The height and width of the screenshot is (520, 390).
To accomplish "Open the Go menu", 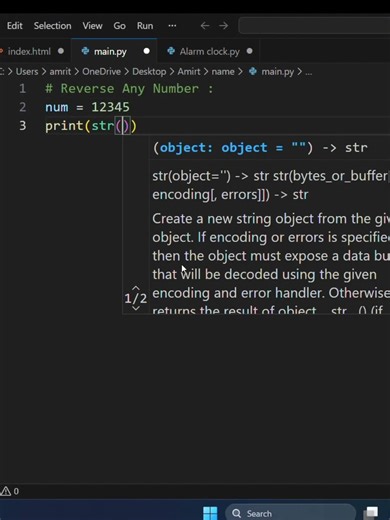I will pyautogui.click(x=119, y=26).
